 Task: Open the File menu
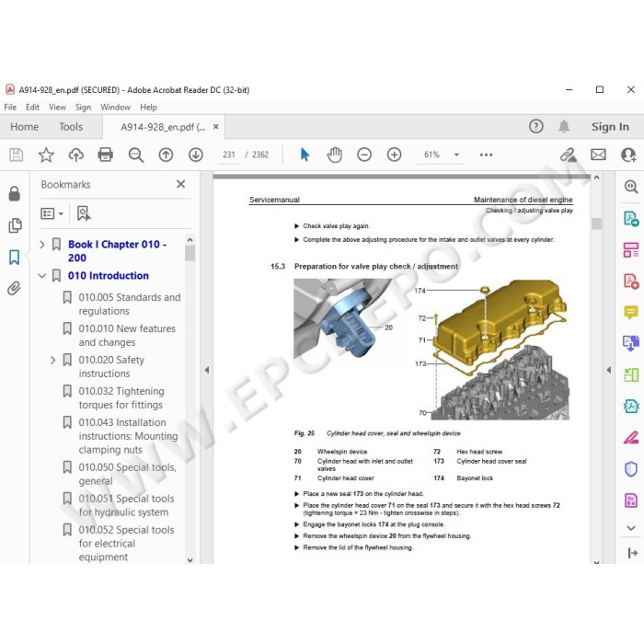point(10,108)
